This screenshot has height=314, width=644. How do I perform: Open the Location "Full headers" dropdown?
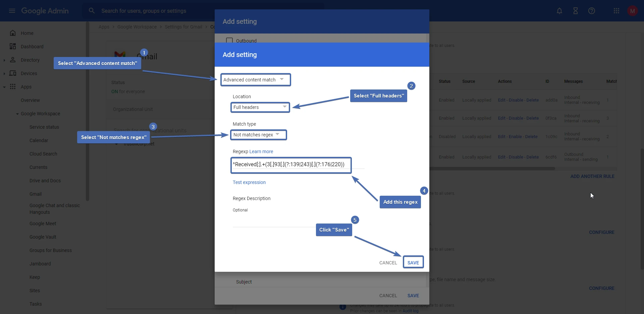pos(260,107)
